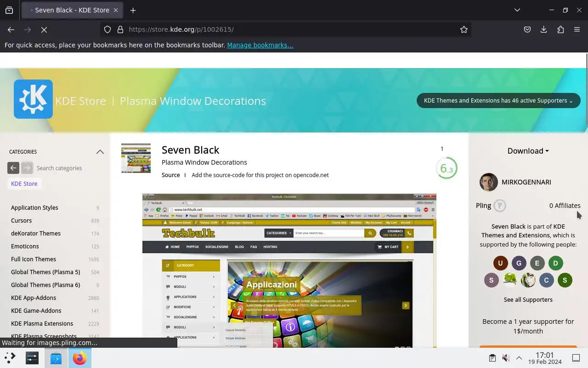Open the KDE application launcher
Viewport: 588px width, 368px height.
[x=10, y=358]
